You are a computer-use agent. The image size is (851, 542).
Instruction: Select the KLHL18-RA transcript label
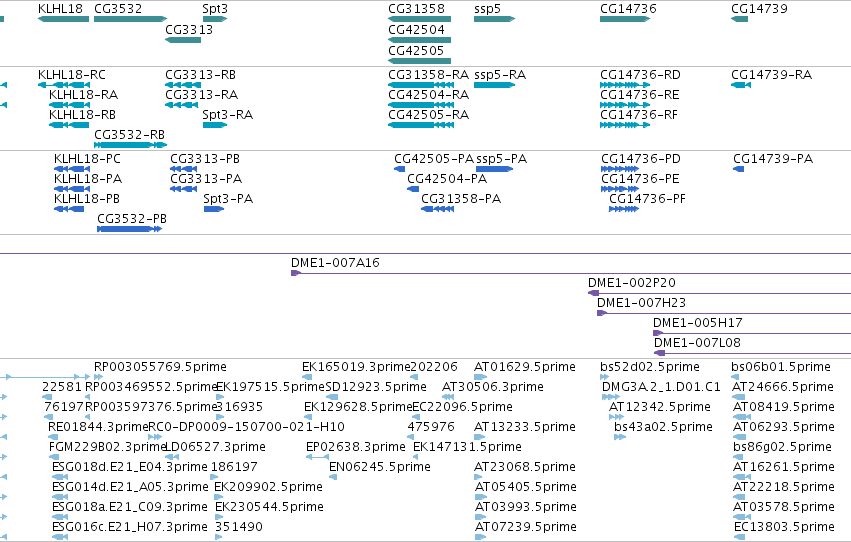pos(84,94)
